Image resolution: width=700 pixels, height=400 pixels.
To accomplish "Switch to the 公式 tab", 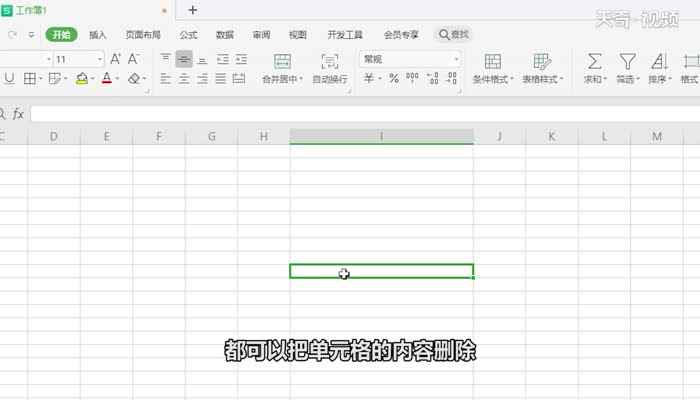I will click(188, 34).
